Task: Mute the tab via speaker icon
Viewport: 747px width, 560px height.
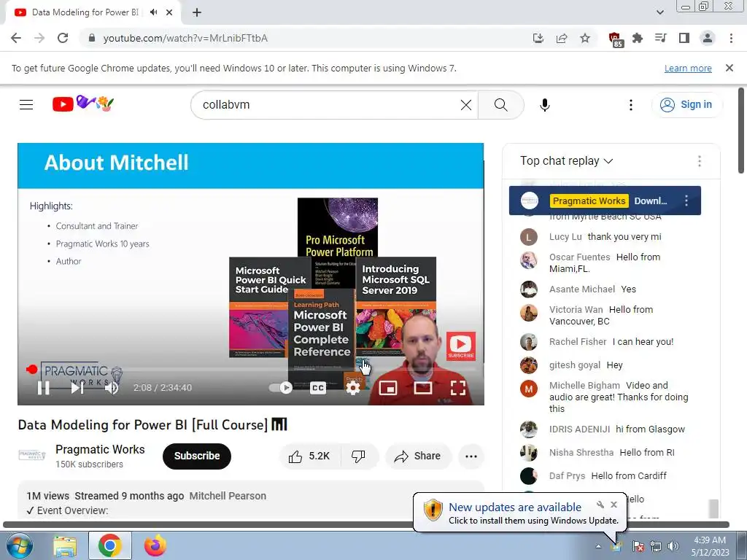Action: click(x=153, y=12)
